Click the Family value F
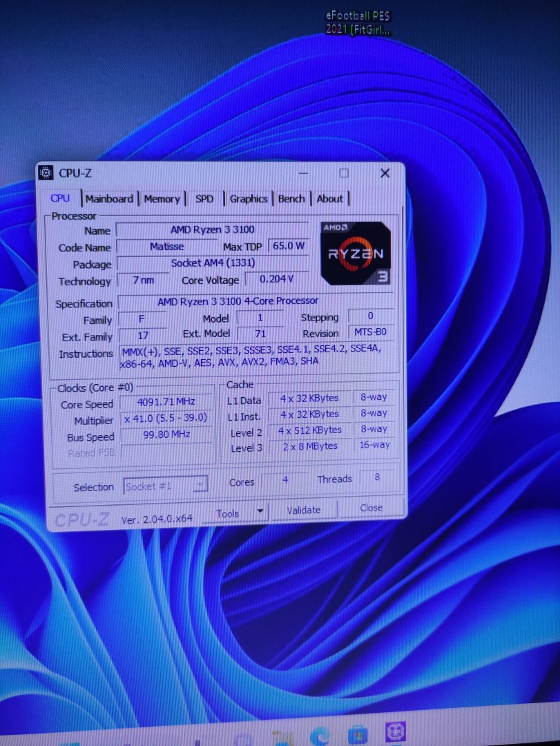 click(x=142, y=318)
